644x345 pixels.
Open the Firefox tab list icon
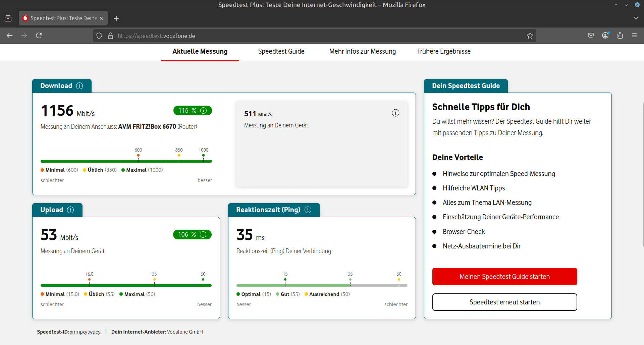point(8,18)
